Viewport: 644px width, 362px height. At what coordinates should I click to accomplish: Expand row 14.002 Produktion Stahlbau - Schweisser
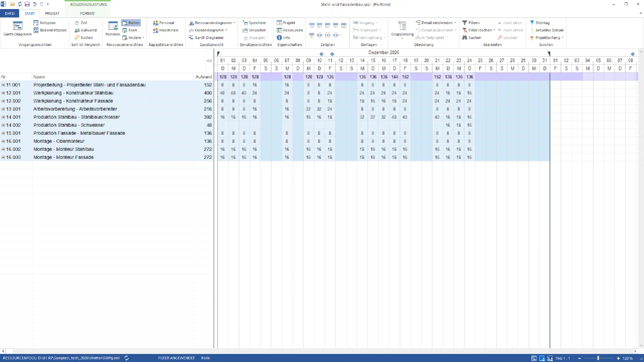(x=3, y=125)
